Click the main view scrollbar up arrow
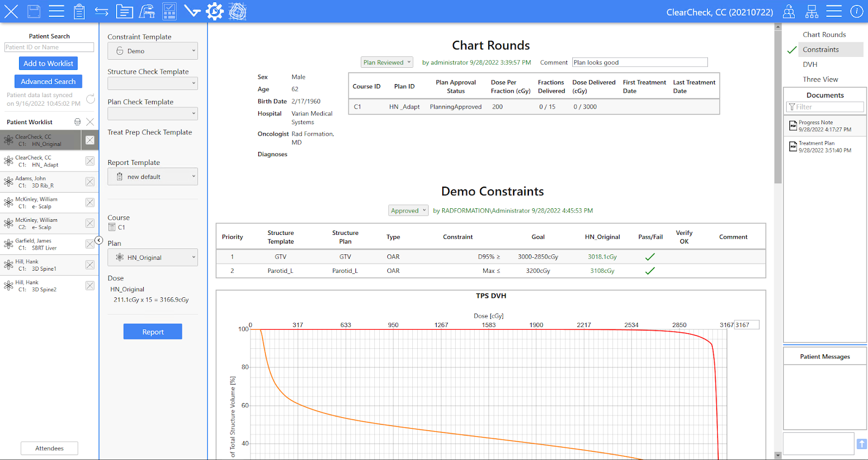 (778, 27)
